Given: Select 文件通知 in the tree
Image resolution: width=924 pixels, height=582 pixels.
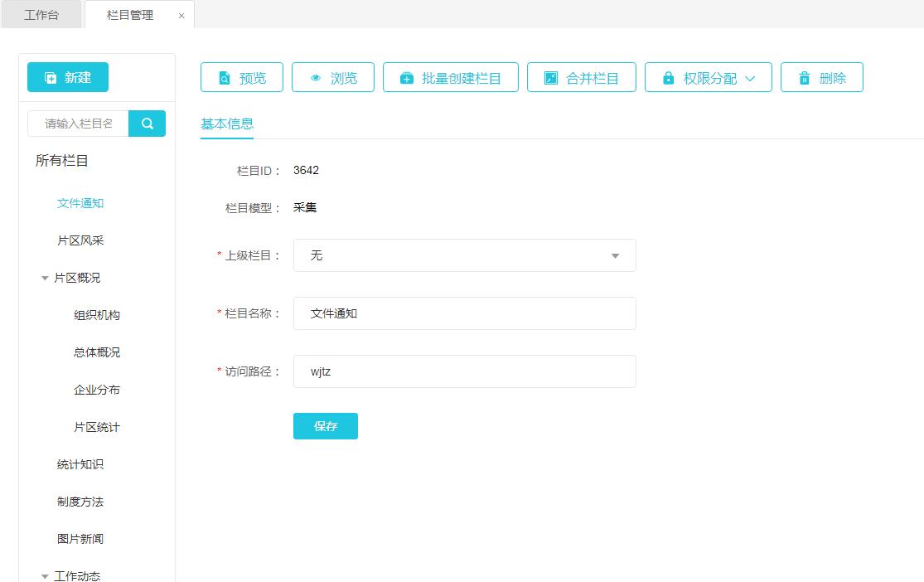Looking at the screenshot, I should click(80, 203).
